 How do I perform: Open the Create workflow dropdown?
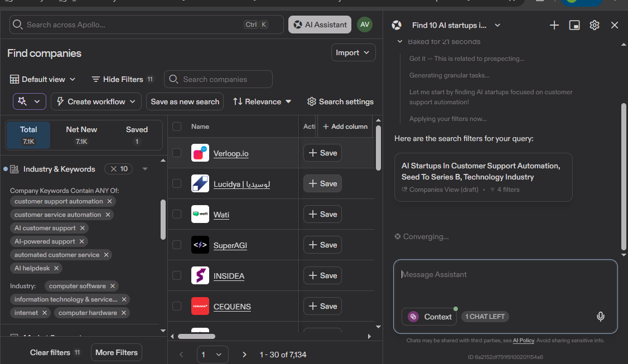(x=96, y=101)
